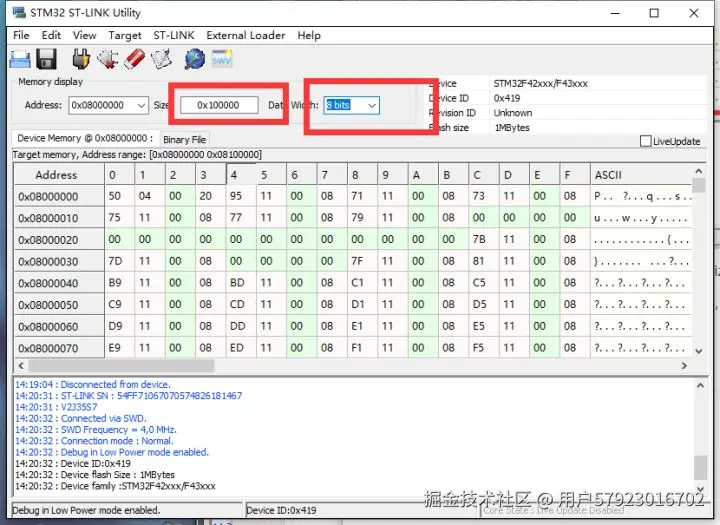Screen dimensions: 720x525
Task: Click the globe update toolbar icon
Action: pyautogui.click(x=195, y=59)
